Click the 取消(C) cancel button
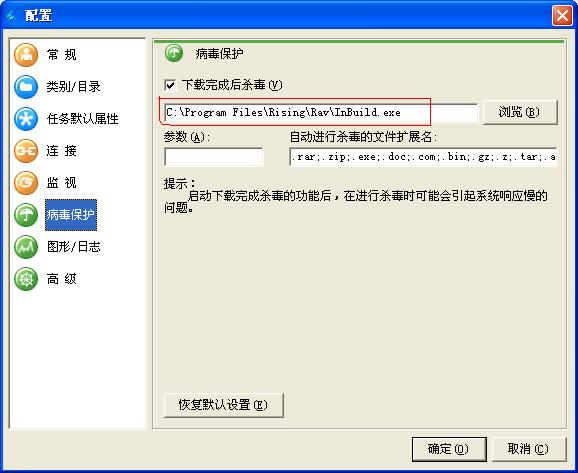This screenshot has width=578, height=473. 529,449
